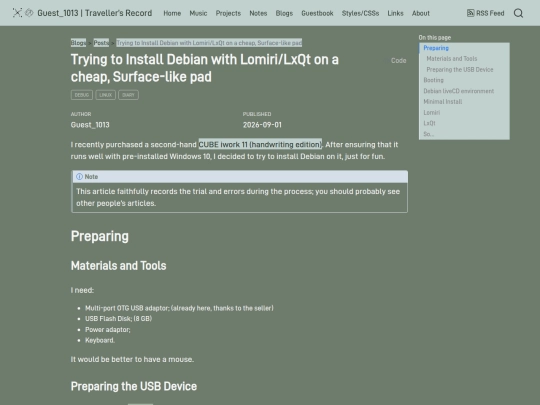Jump to LxQt in the table of contents

pos(429,123)
